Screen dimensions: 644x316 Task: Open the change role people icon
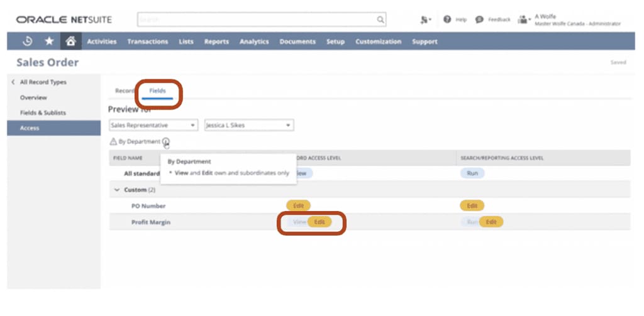[x=524, y=19]
